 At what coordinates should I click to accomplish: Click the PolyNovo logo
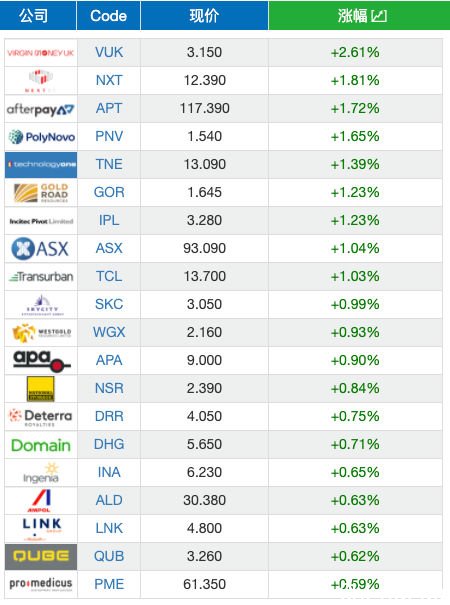[x=41, y=137]
